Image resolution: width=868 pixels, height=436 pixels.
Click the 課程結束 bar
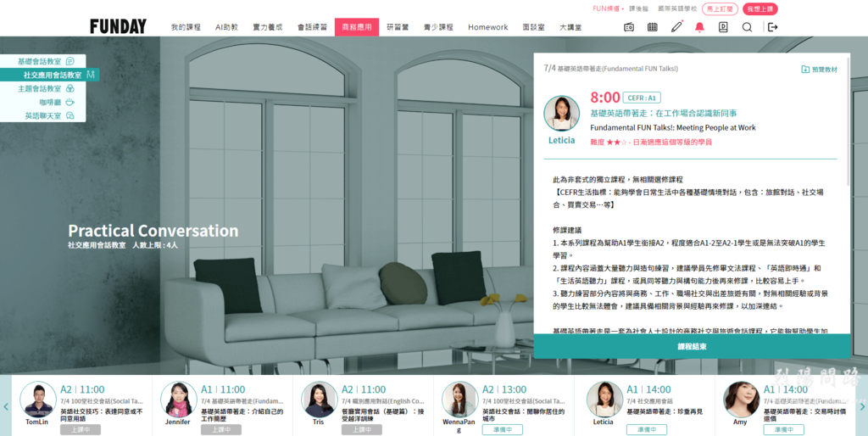coord(692,346)
